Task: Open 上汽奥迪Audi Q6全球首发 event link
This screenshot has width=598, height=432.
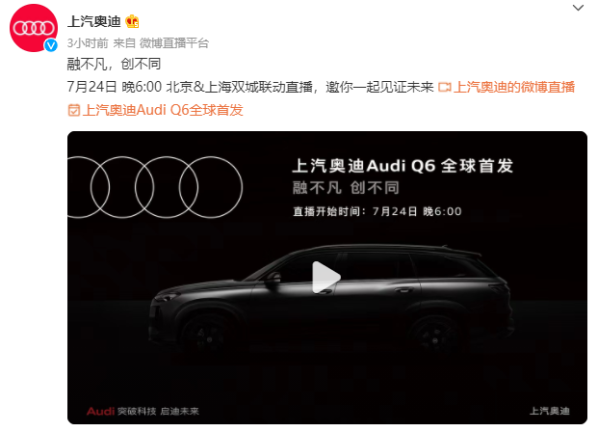Action: 163,110
